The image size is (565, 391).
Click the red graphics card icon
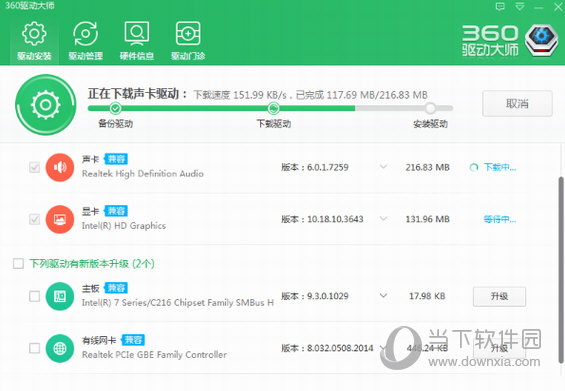click(x=59, y=219)
